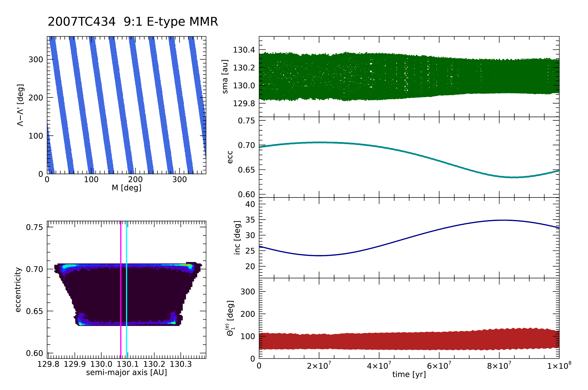Screen dimensions: 588x390
Task: Click the 'eccentricity' y-axis label
Action: click(x=18, y=290)
